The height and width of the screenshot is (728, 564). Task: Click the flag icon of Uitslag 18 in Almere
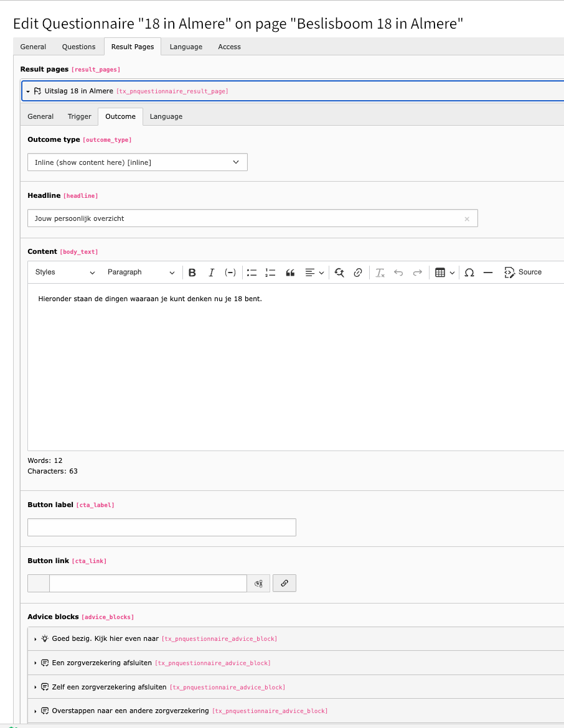point(37,91)
